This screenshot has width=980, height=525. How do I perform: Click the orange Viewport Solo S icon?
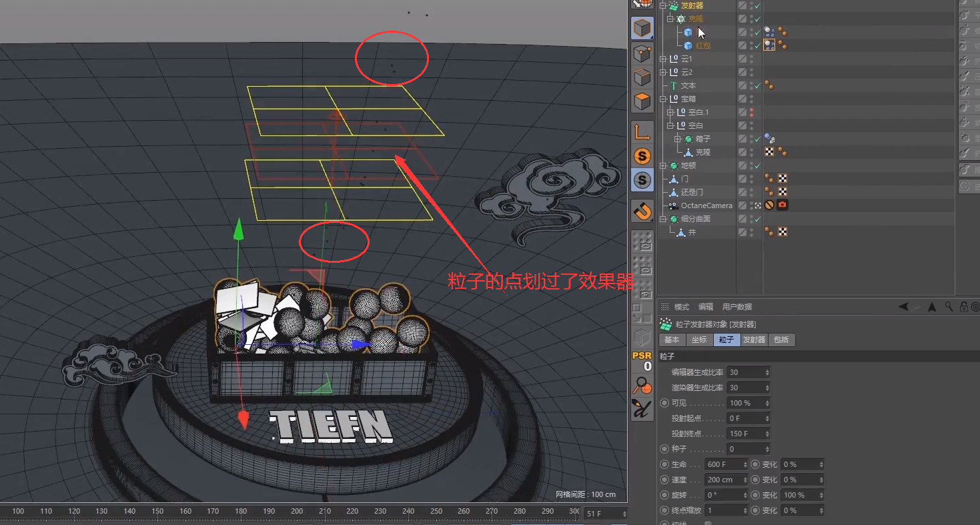pos(642,156)
